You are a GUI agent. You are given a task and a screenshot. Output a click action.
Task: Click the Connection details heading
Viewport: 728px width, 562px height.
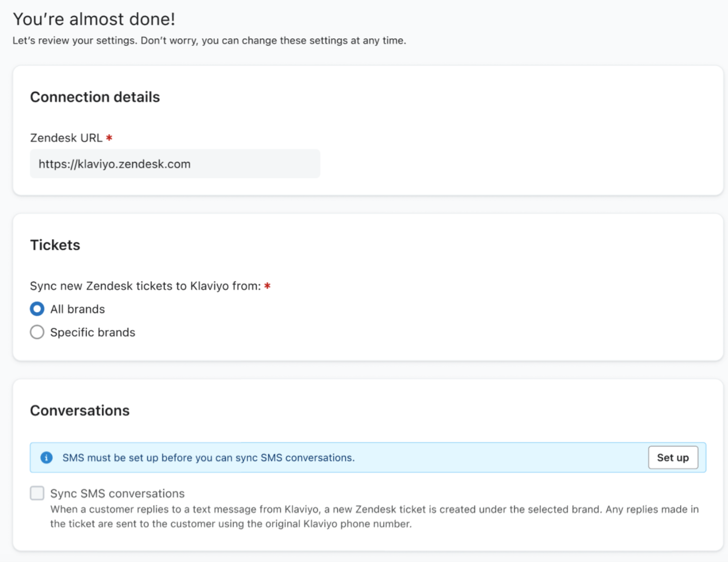coord(95,97)
